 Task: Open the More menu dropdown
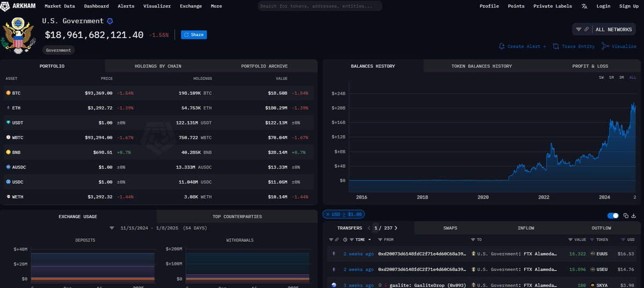216,6
